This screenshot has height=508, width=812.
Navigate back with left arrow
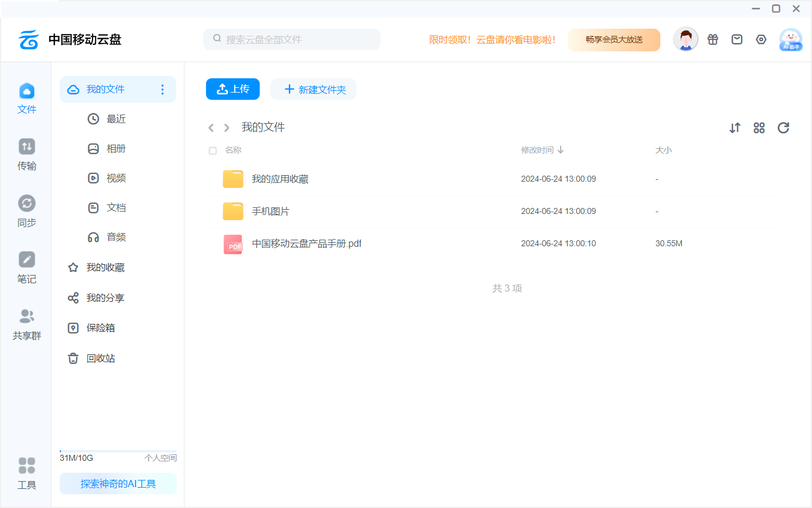pyautogui.click(x=211, y=128)
